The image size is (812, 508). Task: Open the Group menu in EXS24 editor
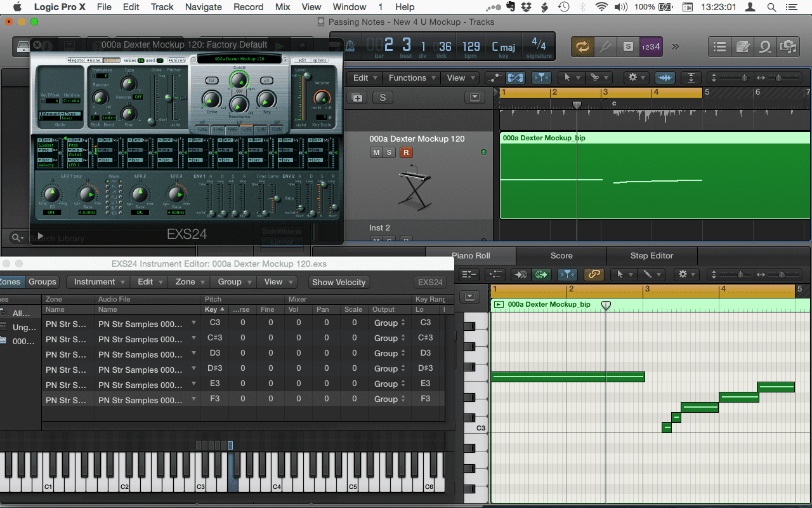tap(233, 282)
